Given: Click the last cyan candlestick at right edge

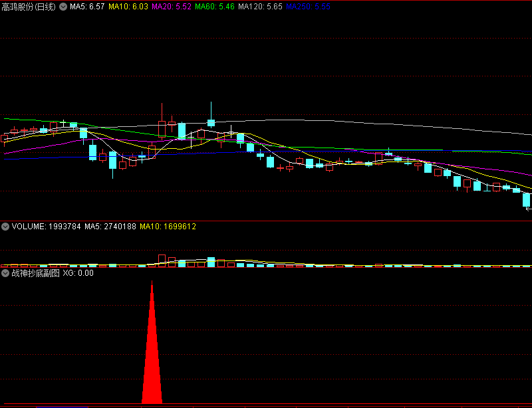Looking at the screenshot, I should (x=526, y=200).
